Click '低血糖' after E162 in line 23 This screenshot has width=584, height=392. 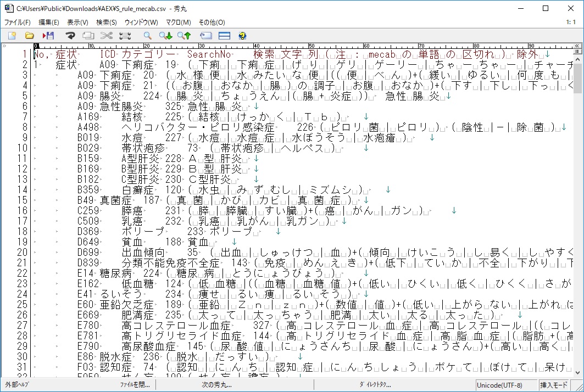pyautogui.click(x=137, y=284)
